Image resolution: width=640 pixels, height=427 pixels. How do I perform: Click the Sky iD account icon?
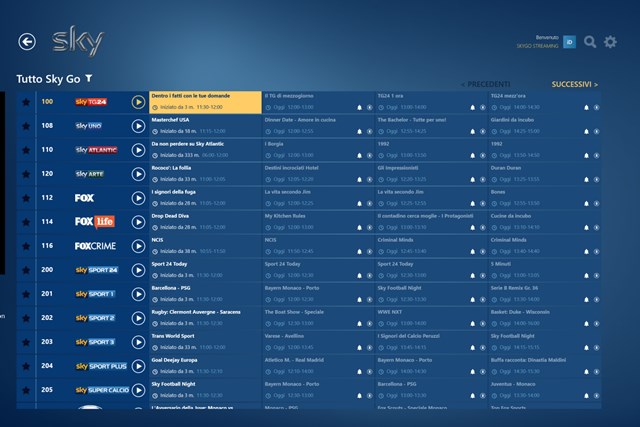pos(569,42)
